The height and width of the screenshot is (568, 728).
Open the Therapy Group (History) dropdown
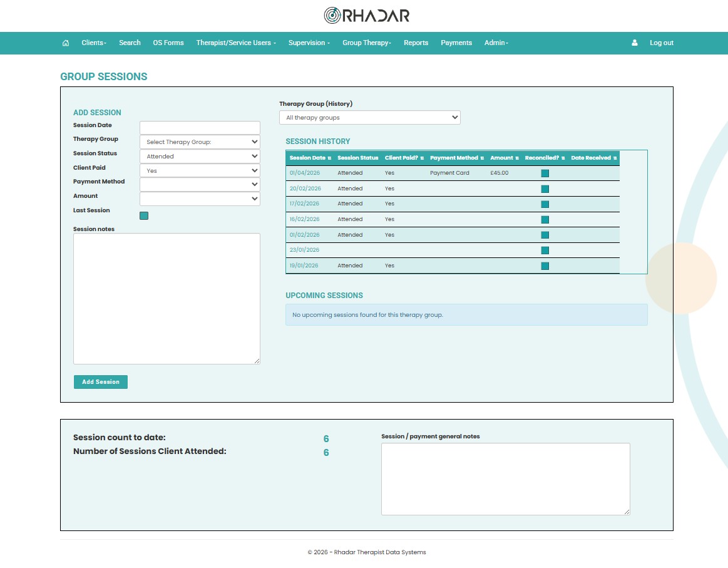(369, 118)
